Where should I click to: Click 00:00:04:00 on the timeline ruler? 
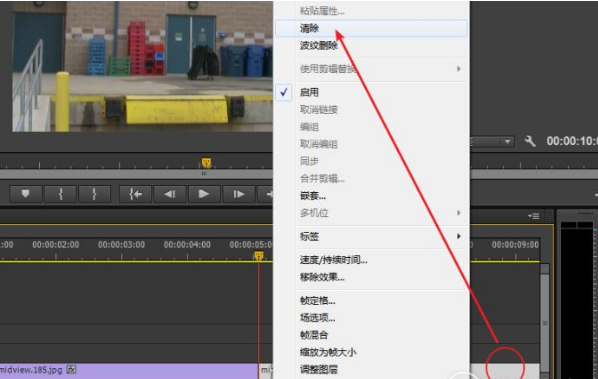click(x=187, y=244)
